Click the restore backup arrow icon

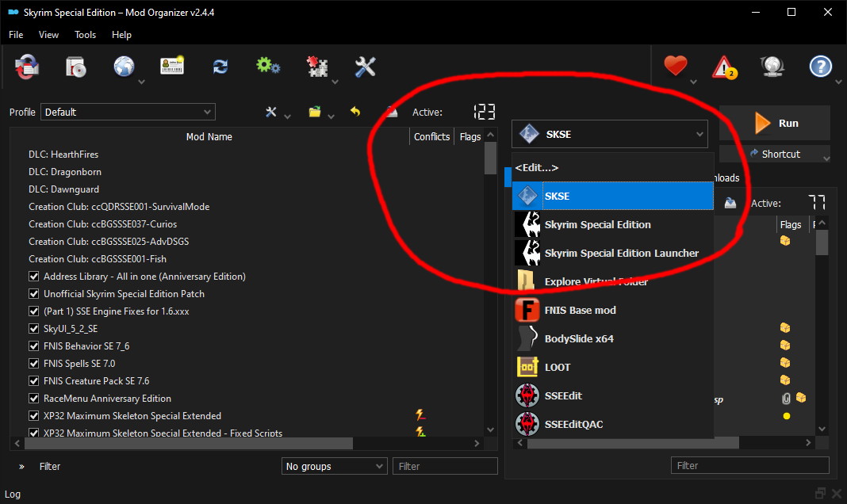pyautogui.click(x=355, y=111)
